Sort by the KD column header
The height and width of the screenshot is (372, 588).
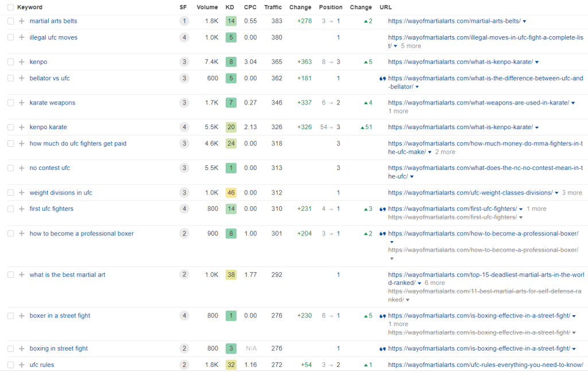point(229,7)
